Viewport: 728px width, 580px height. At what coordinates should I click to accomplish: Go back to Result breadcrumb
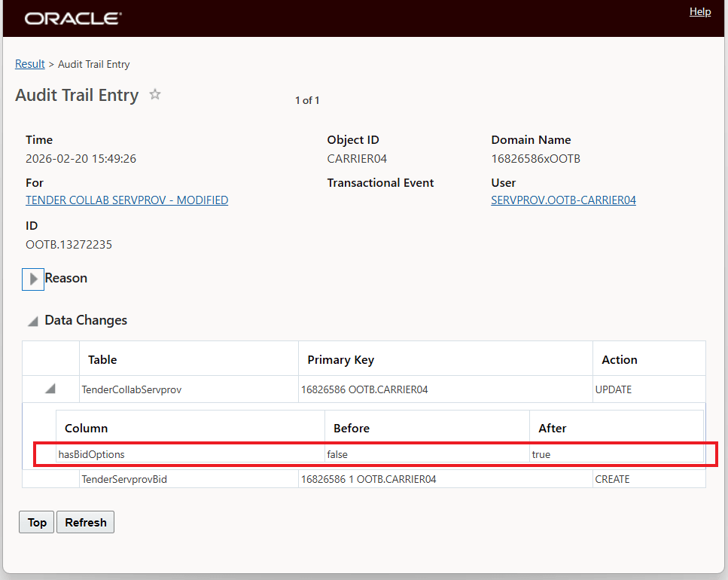(30, 64)
